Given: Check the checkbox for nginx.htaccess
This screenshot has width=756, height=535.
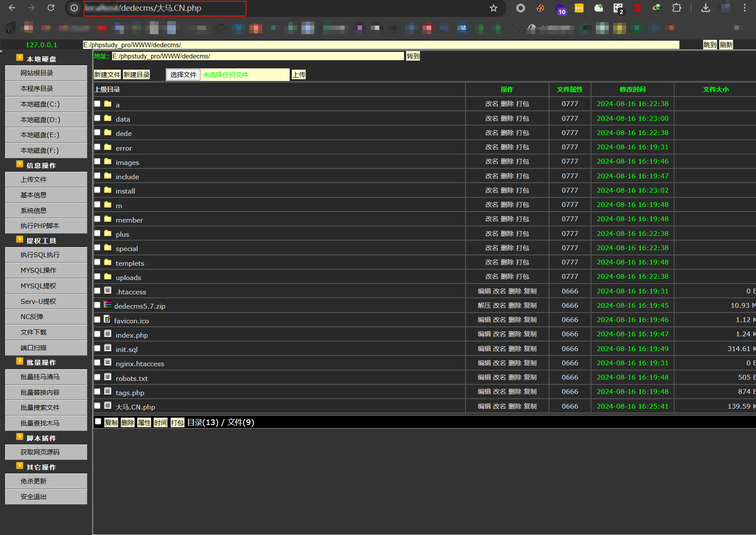Looking at the screenshot, I should click(97, 363).
